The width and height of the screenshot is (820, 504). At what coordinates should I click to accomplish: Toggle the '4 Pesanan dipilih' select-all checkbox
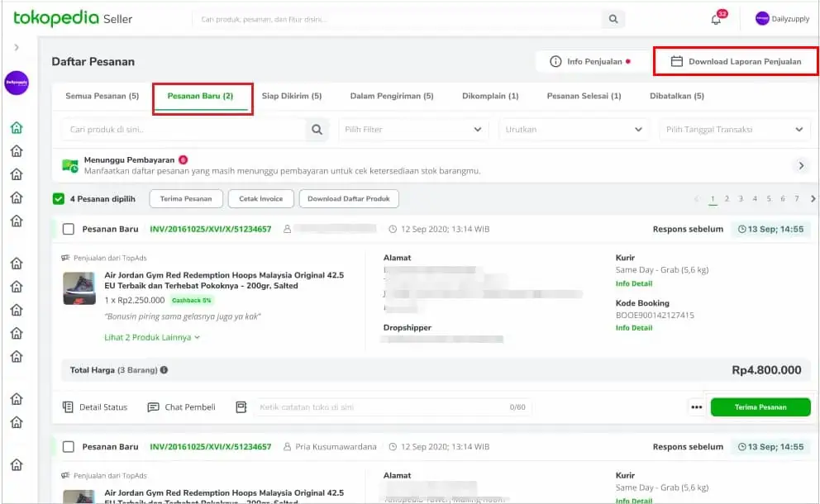point(59,198)
